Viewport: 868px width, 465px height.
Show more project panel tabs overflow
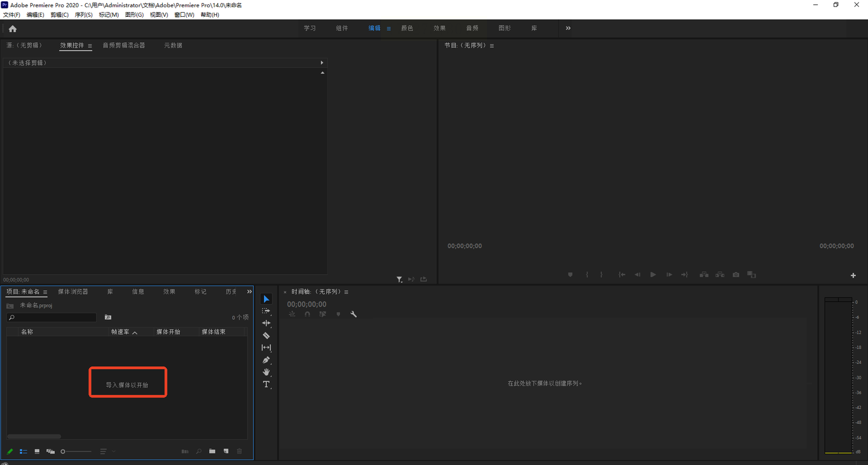click(249, 292)
